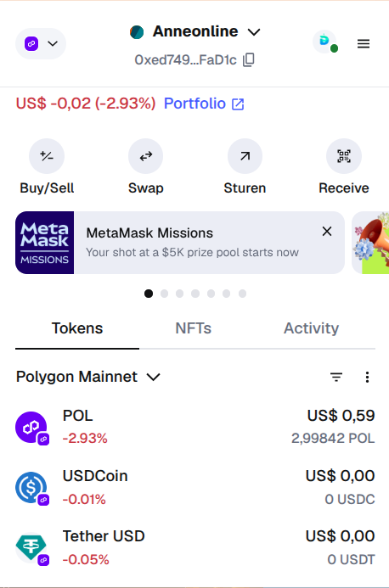Switch to the NFTs tab
The height and width of the screenshot is (588, 389).
[x=194, y=328]
